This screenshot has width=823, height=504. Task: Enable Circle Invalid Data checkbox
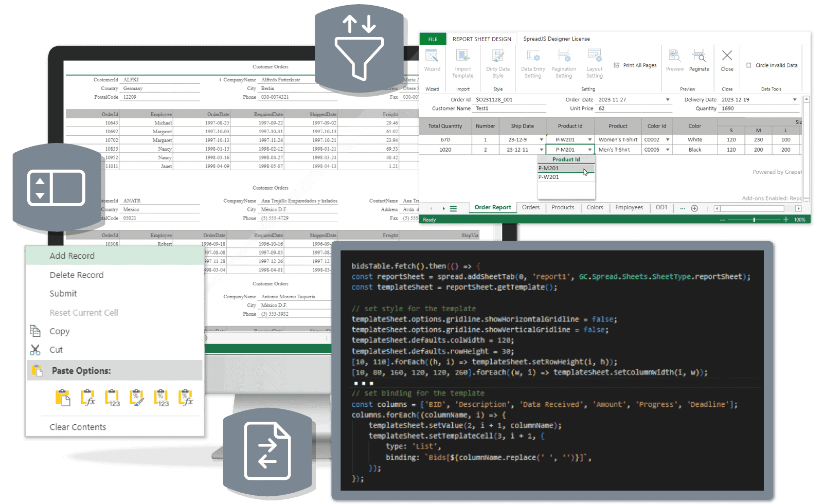(x=749, y=65)
